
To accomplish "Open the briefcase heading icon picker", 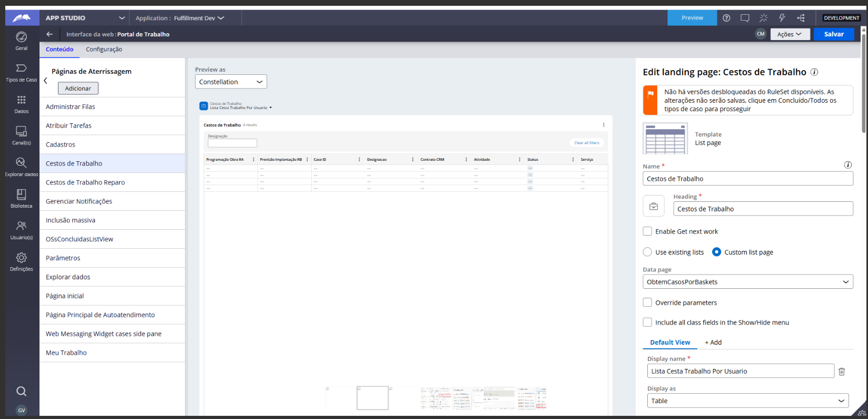I will (x=654, y=206).
